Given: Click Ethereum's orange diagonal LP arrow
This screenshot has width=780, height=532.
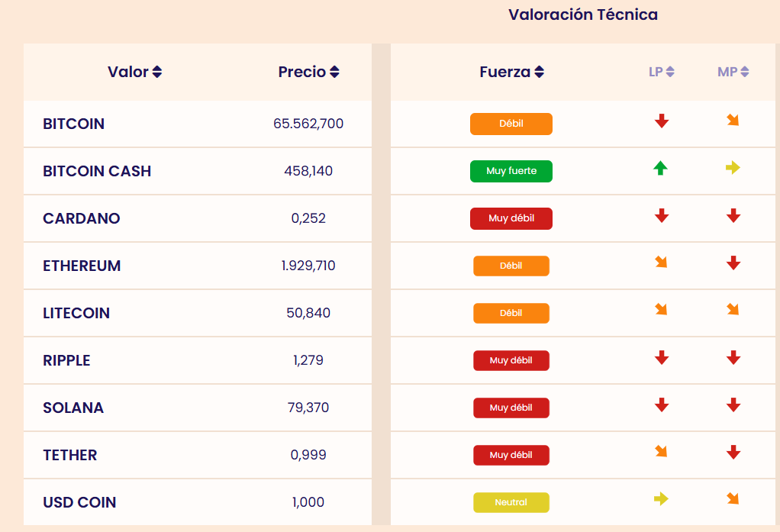Looking at the screenshot, I should (661, 263).
